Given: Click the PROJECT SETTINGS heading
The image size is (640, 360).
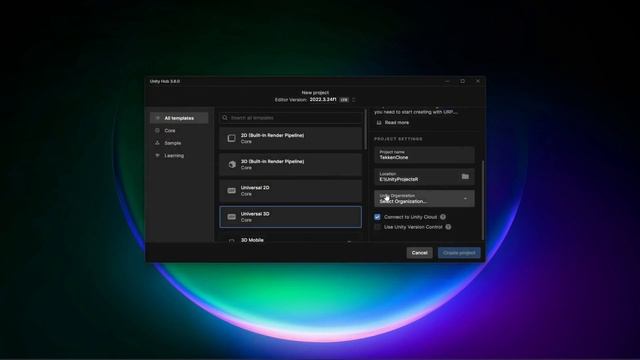Looking at the screenshot, I should tap(398, 139).
